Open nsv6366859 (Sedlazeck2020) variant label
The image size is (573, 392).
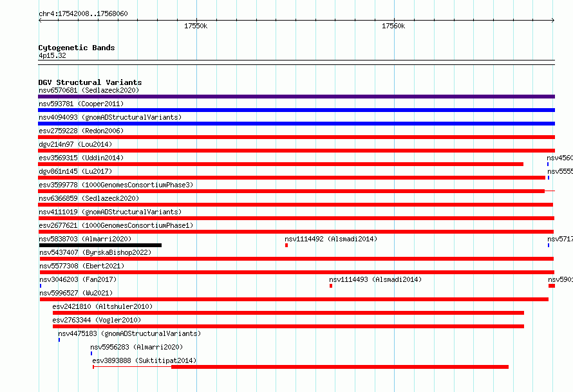pyautogui.click(x=89, y=198)
